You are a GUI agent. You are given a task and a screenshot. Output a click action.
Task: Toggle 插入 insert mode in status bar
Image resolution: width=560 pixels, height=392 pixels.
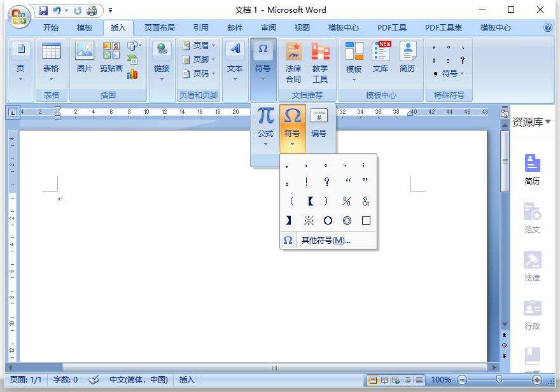tap(186, 379)
